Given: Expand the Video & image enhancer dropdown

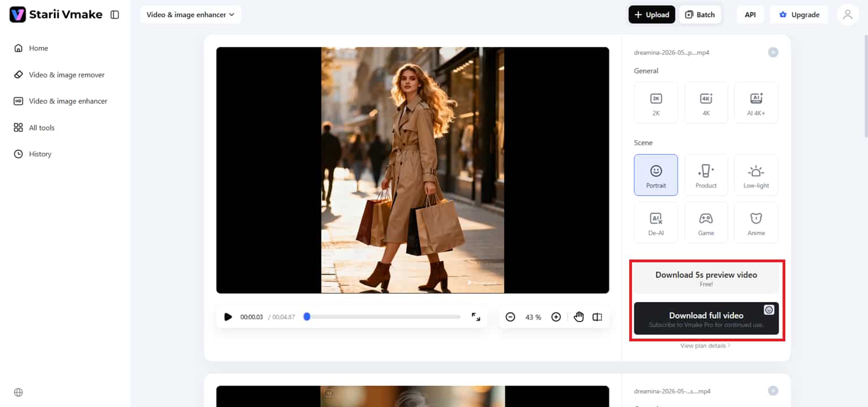Looking at the screenshot, I should [191, 15].
